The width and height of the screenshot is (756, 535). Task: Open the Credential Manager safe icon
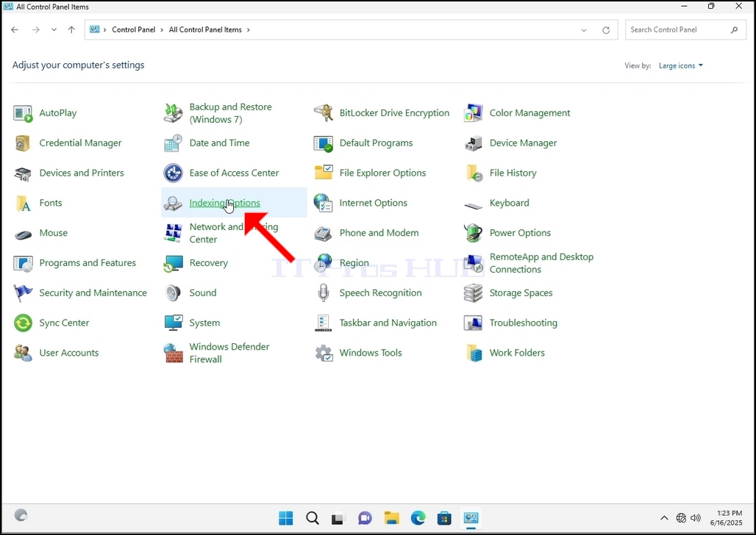[23, 143]
